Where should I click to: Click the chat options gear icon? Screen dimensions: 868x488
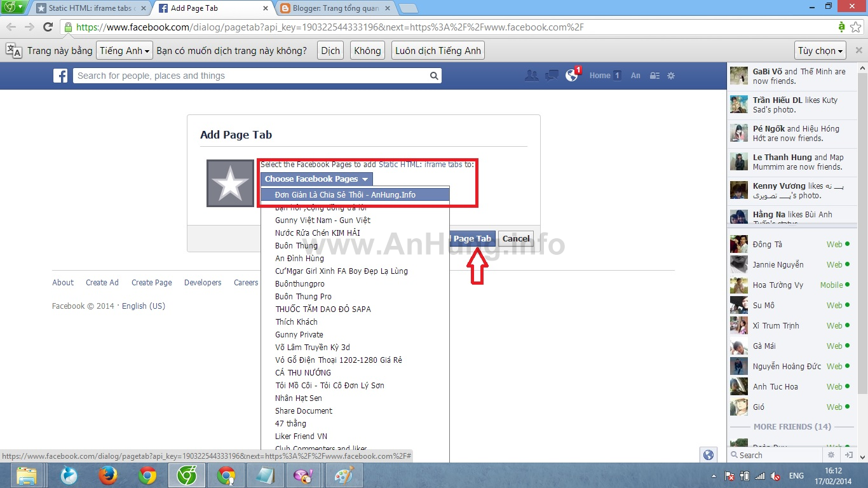tap(831, 455)
